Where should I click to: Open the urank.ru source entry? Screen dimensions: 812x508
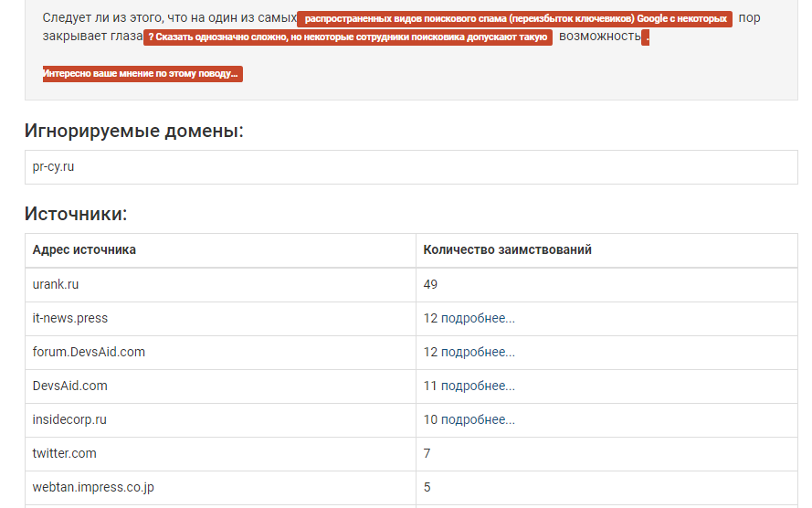click(x=56, y=284)
